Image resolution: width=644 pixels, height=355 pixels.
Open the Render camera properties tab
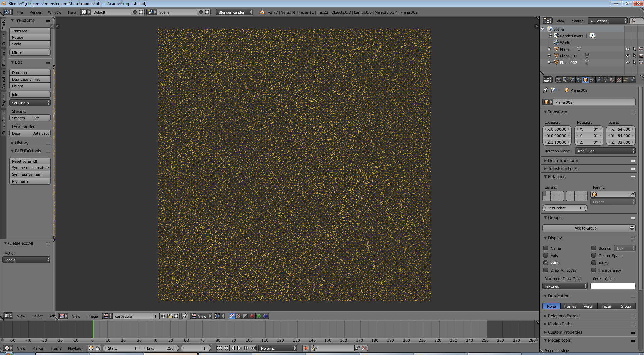(x=558, y=80)
